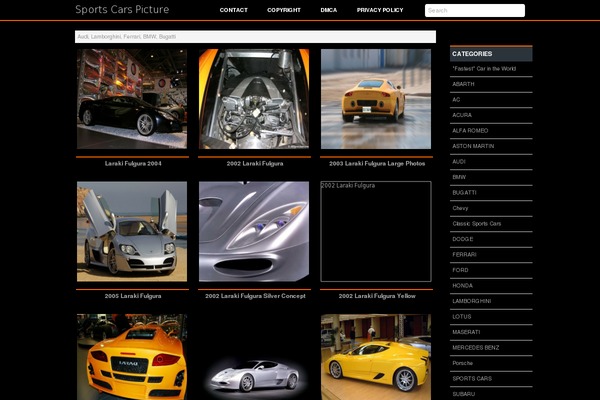600x400 pixels.
Task: Open the HONDA category
Action: pyautogui.click(x=462, y=286)
